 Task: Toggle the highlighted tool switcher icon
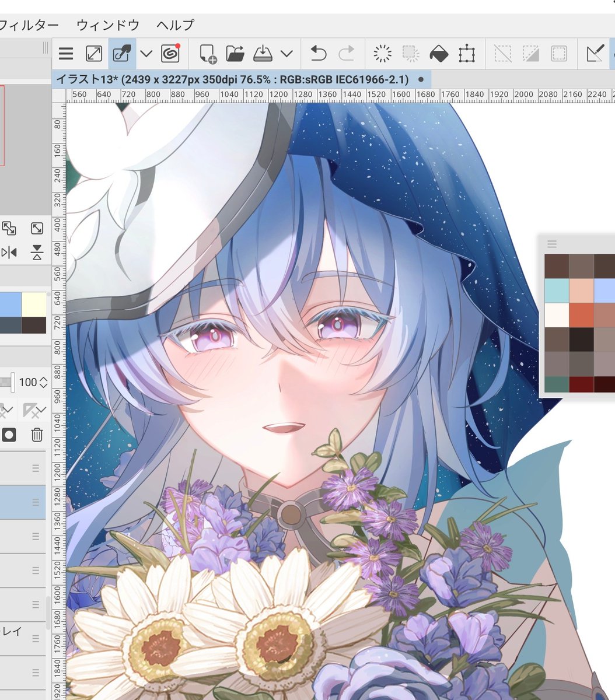click(121, 54)
